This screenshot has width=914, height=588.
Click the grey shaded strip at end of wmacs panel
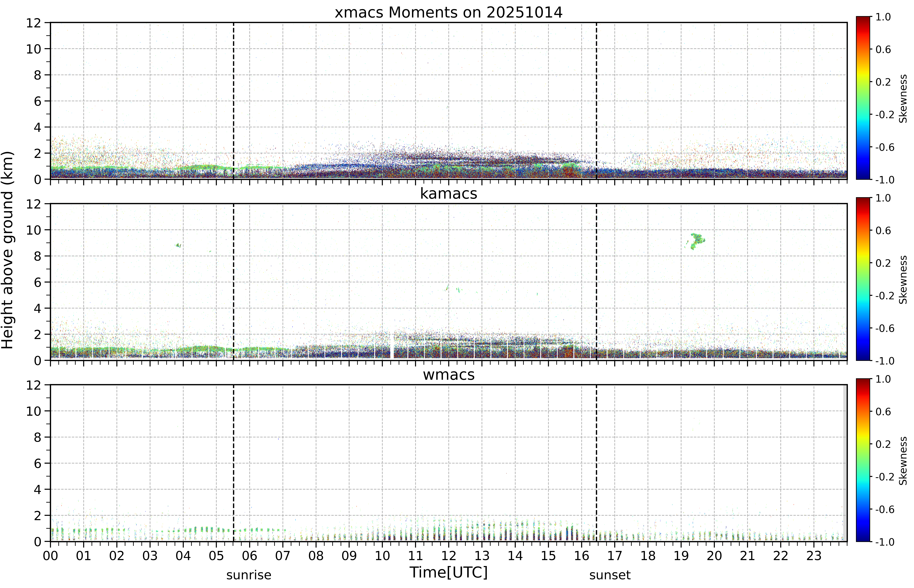(845, 463)
